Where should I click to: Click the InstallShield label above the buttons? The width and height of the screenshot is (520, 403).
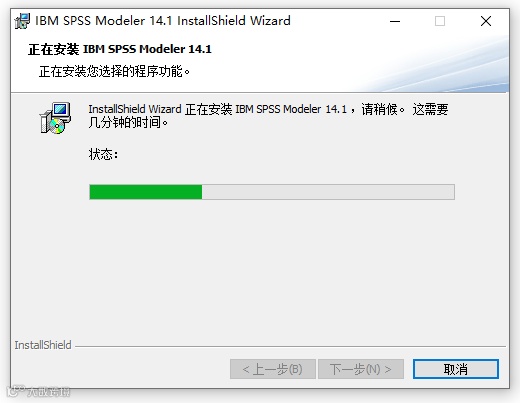(x=43, y=345)
